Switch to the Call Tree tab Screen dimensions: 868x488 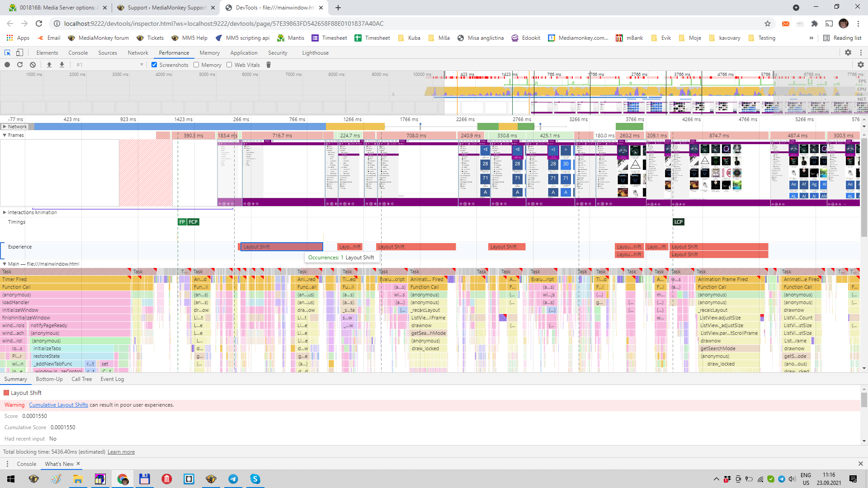click(81, 379)
